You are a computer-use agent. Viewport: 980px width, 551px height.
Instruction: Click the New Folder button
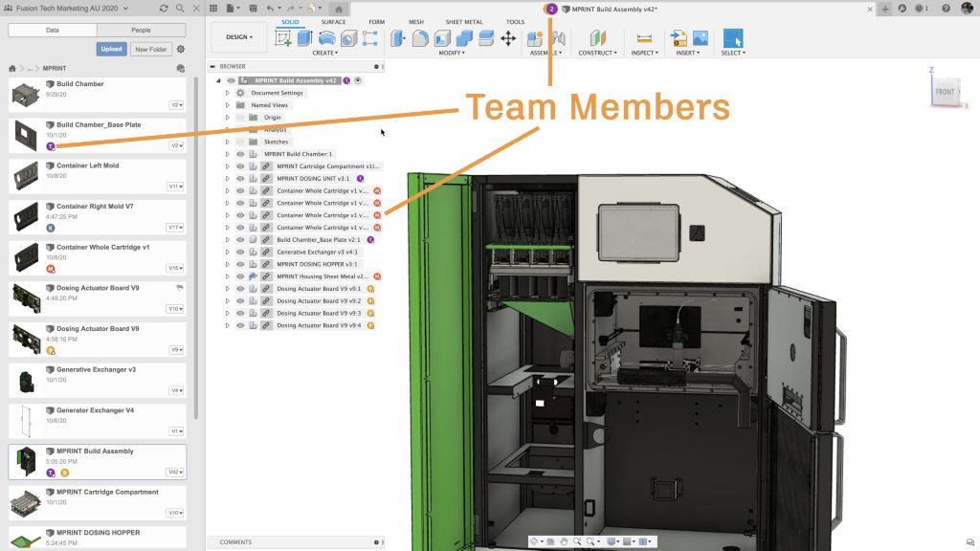(x=150, y=49)
